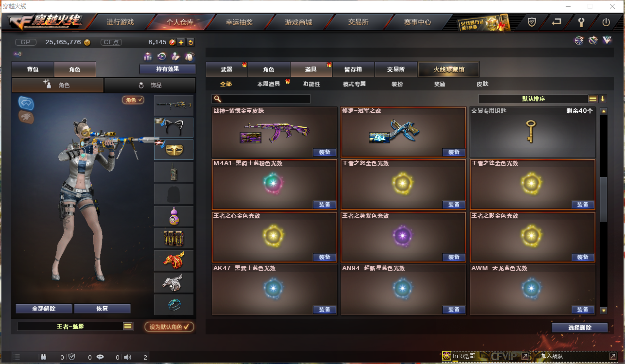This screenshot has width=625, height=364.
Task: Open the 游戏商城 menu
Action: 298,22
